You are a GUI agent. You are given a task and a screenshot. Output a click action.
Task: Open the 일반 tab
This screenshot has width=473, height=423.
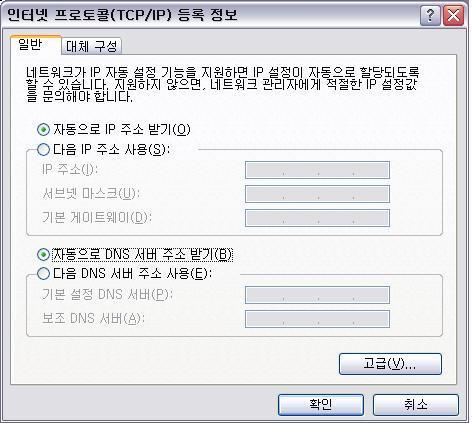pyautogui.click(x=35, y=44)
